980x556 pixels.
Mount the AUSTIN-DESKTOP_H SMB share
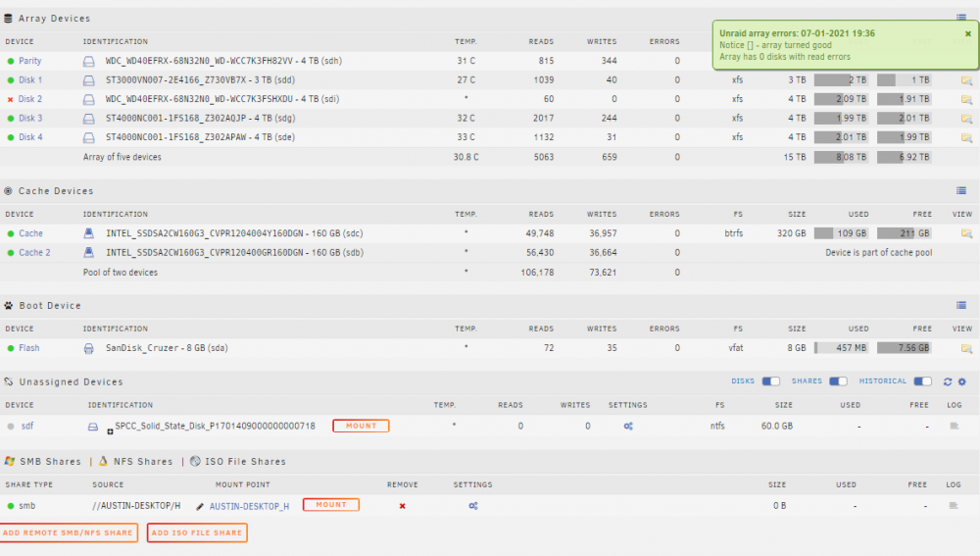331,505
